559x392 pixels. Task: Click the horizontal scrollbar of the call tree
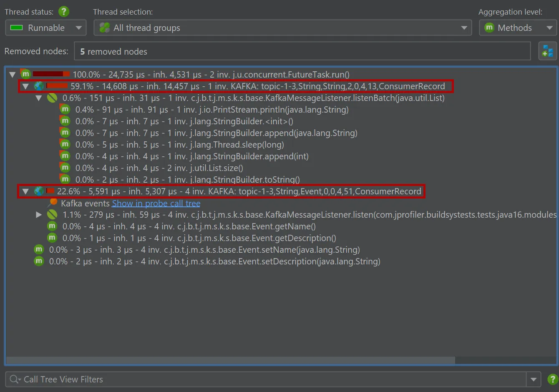[x=230, y=360]
